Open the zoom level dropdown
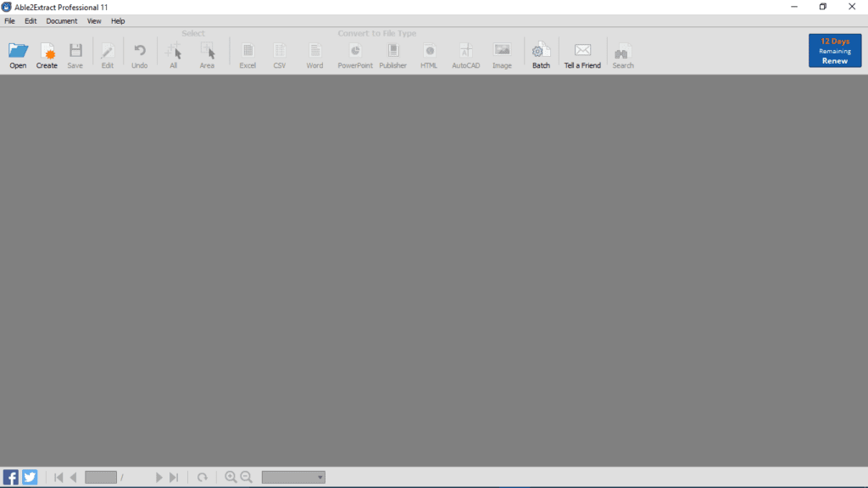The height and width of the screenshot is (488, 868). [x=293, y=477]
